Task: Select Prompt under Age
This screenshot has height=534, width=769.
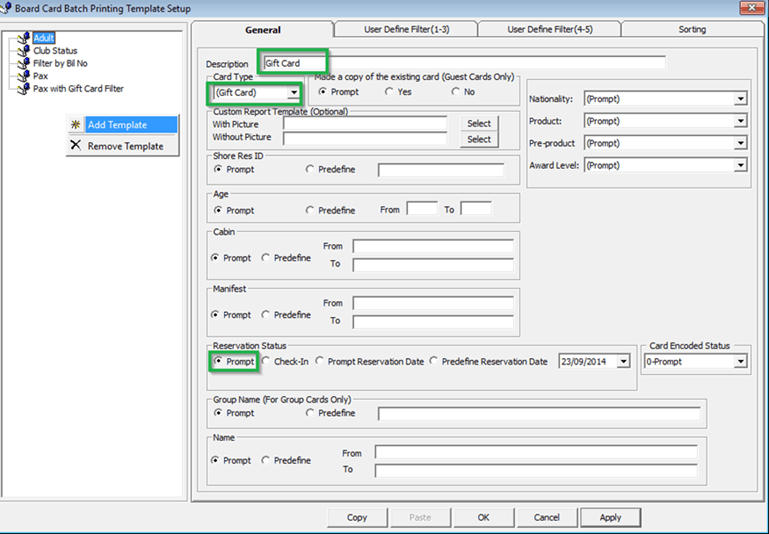Action: pyautogui.click(x=218, y=210)
